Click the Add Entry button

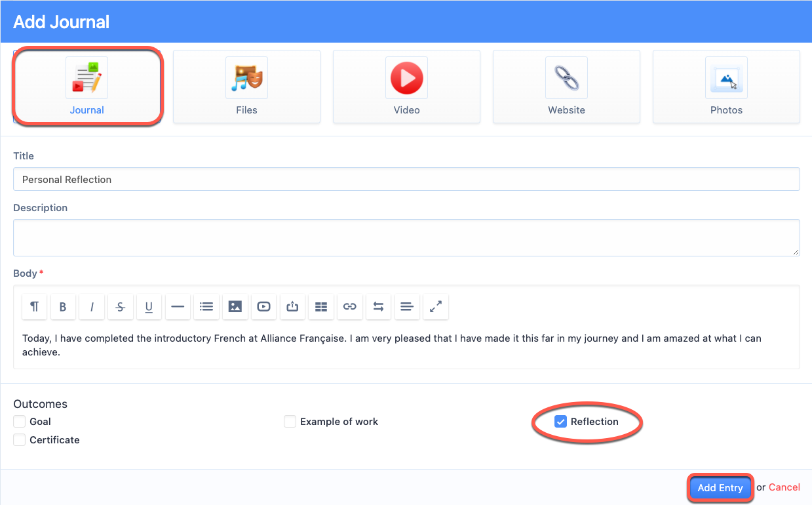point(720,488)
